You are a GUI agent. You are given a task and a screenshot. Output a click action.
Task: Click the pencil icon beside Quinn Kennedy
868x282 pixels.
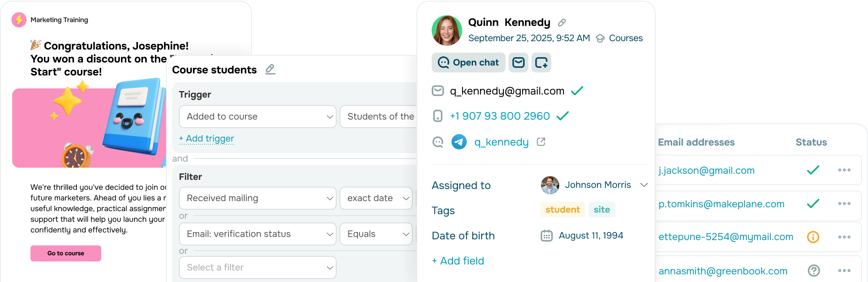coord(562,23)
